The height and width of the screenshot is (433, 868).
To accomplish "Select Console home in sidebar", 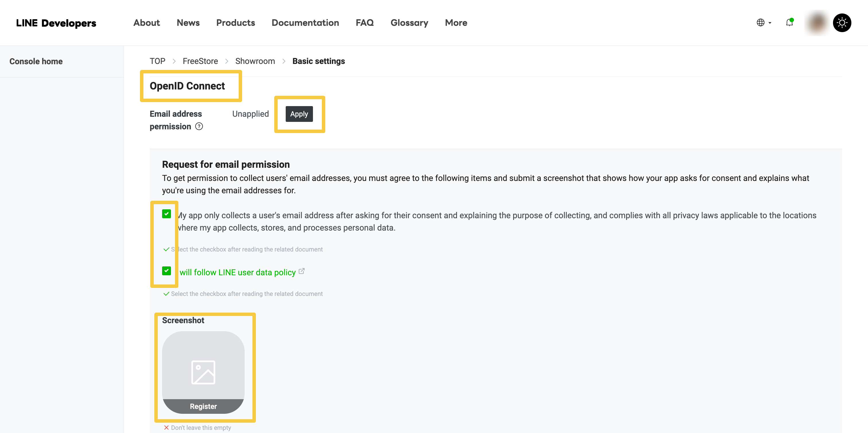I will pos(36,61).
